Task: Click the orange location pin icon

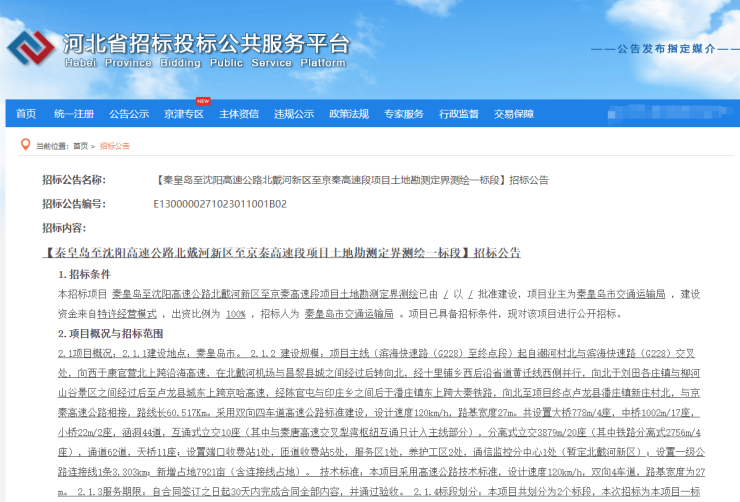Action: pyautogui.click(x=25, y=145)
